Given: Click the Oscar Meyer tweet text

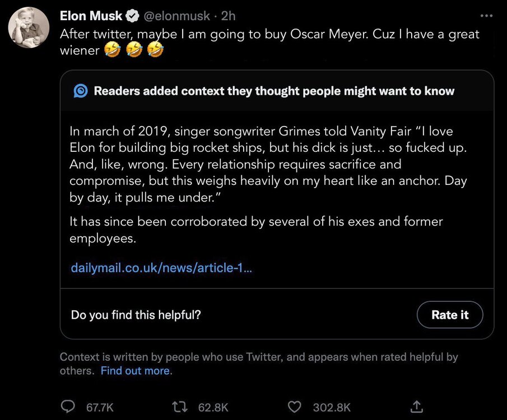Looking at the screenshot, I should click(x=269, y=34).
